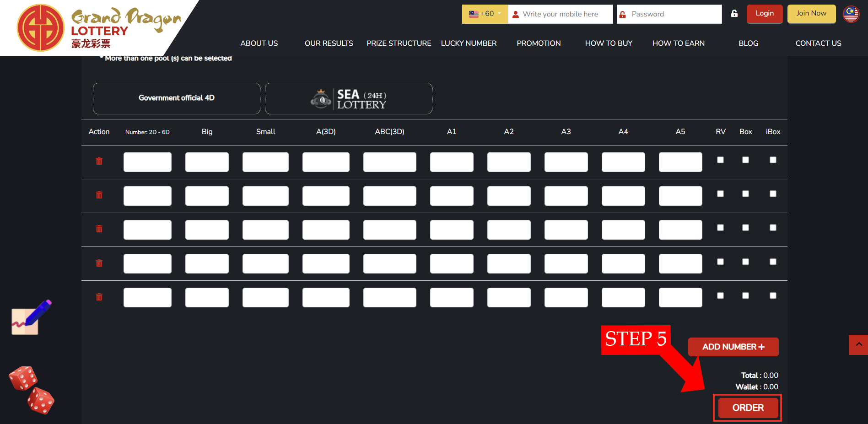Remove the fifth row using its trash icon
Screen dimensions: 868x424
(99, 297)
